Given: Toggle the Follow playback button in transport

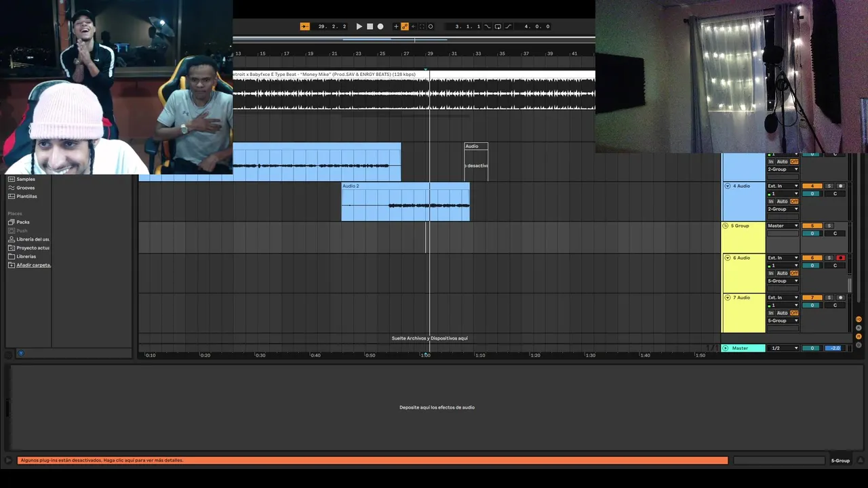Looking at the screenshot, I should (304, 26).
